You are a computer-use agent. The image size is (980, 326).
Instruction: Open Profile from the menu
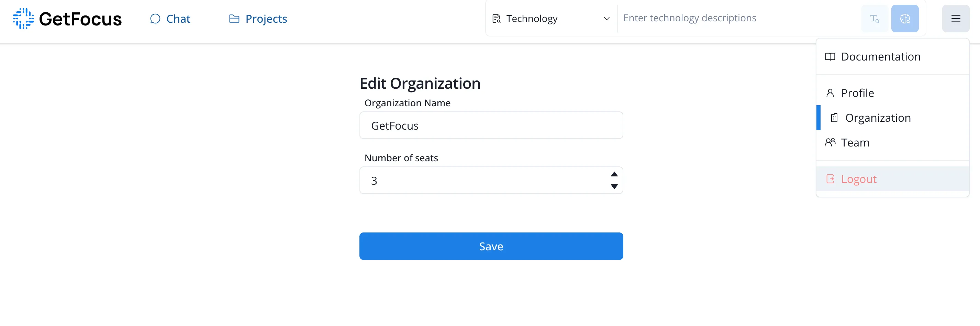[x=892, y=93]
